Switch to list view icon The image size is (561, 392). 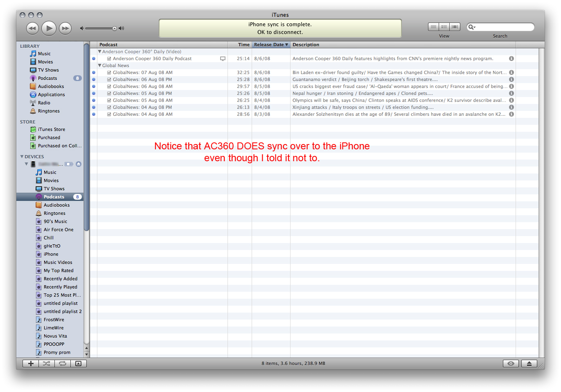tap(433, 27)
